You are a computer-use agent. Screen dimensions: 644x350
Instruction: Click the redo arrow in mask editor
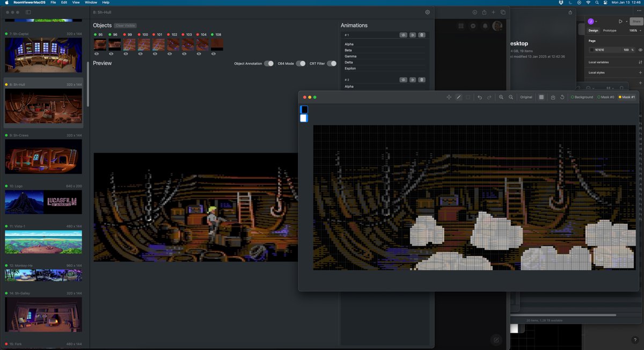489,97
